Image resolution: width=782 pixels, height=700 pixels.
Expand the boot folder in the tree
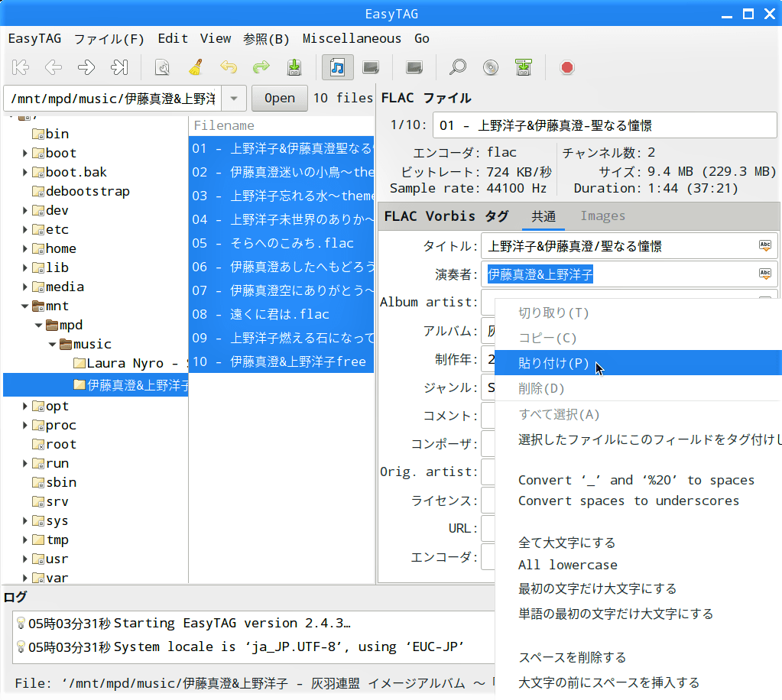pyautogui.click(x=24, y=153)
